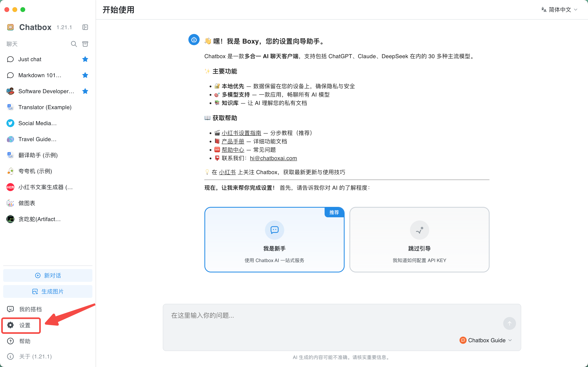Click the Chatbox logo icon

pyautogui.click(x=10, y=27)
